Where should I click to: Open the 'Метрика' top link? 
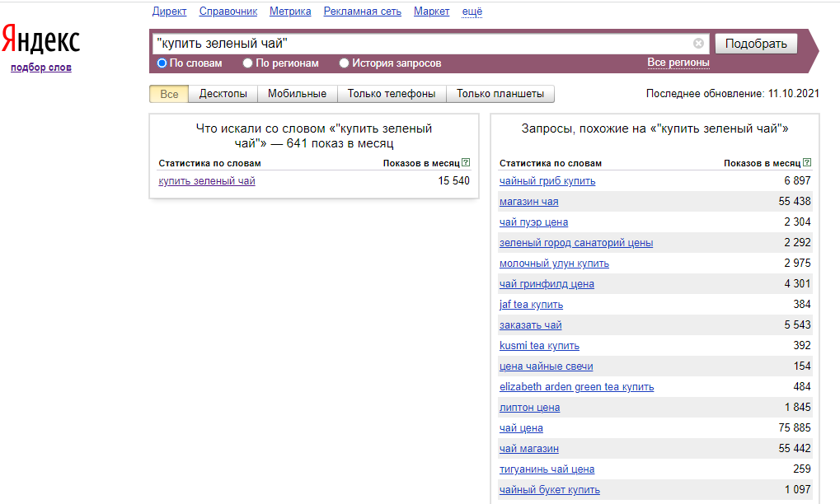coord(290,12)
